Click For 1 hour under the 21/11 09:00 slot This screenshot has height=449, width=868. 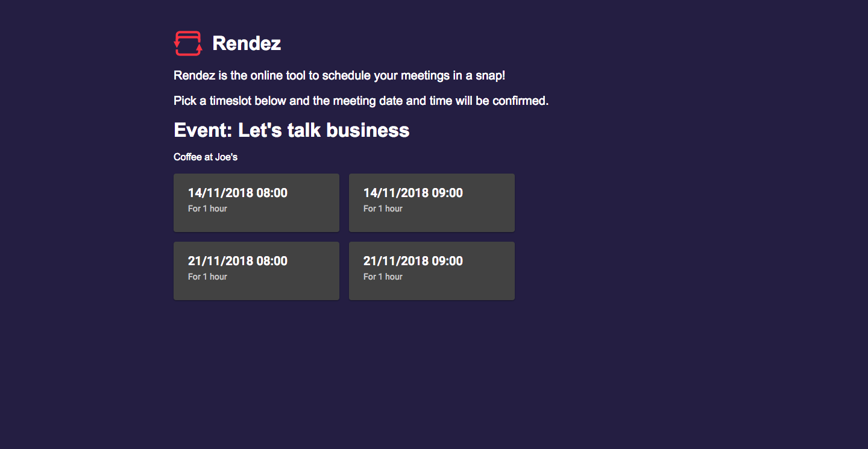point(383,276)
